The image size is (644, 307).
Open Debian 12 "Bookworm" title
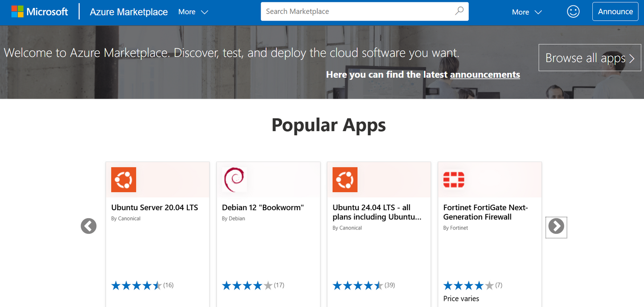point(263,207)
